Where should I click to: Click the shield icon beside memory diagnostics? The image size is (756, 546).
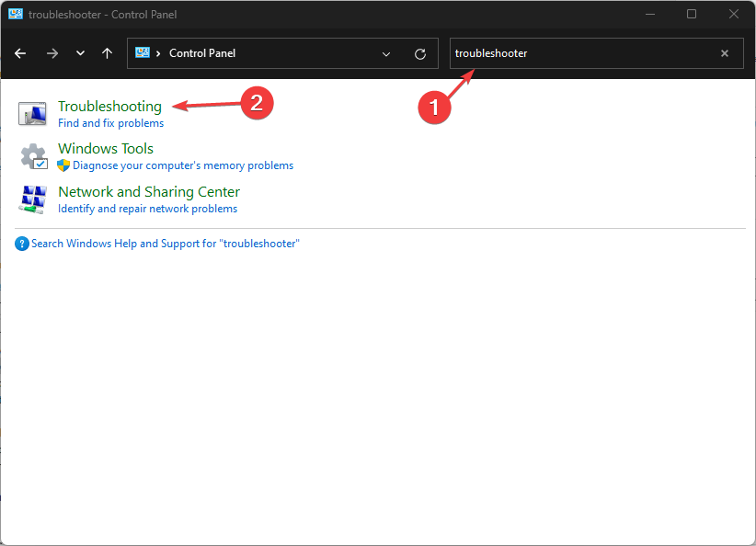tap(63, 165)
